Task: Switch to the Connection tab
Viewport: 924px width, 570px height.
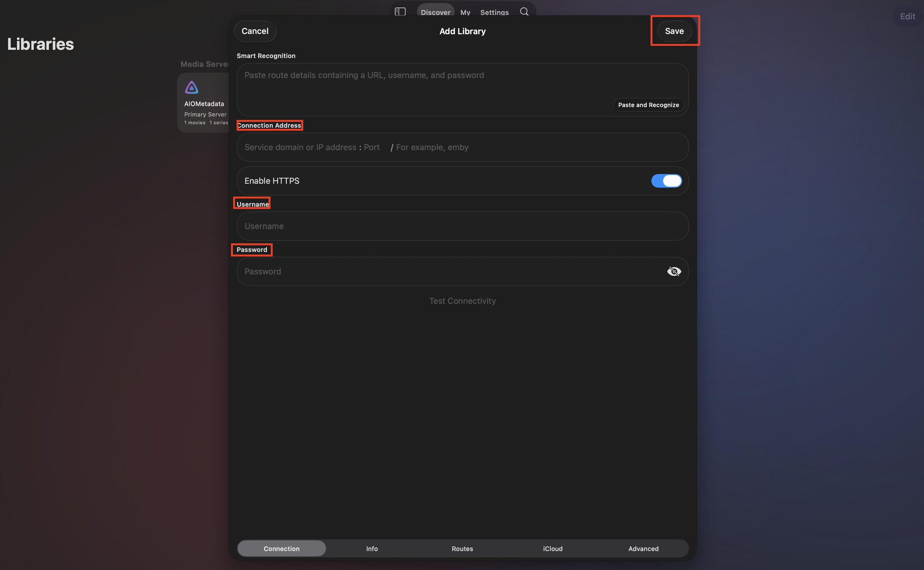Action: click(x=281, y=548)
